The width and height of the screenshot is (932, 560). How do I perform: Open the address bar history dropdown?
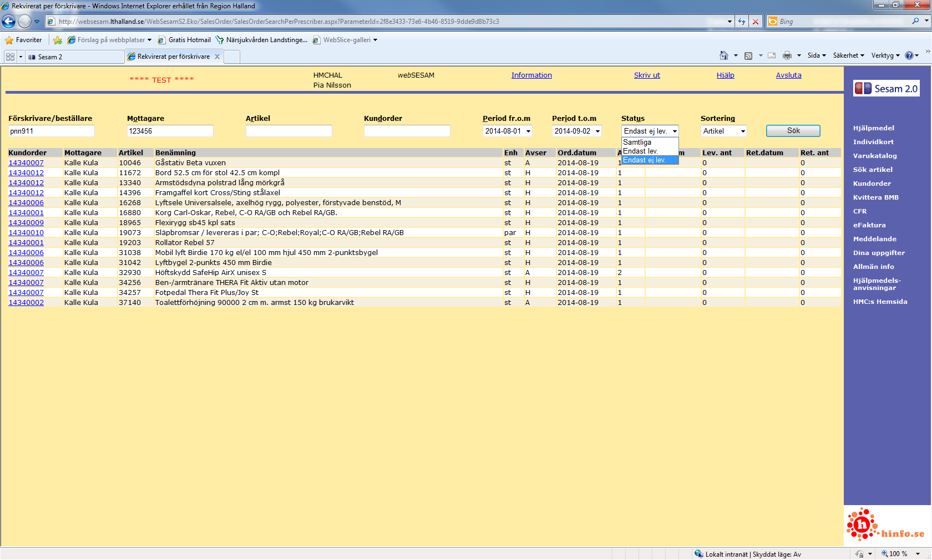click(730, 22)
